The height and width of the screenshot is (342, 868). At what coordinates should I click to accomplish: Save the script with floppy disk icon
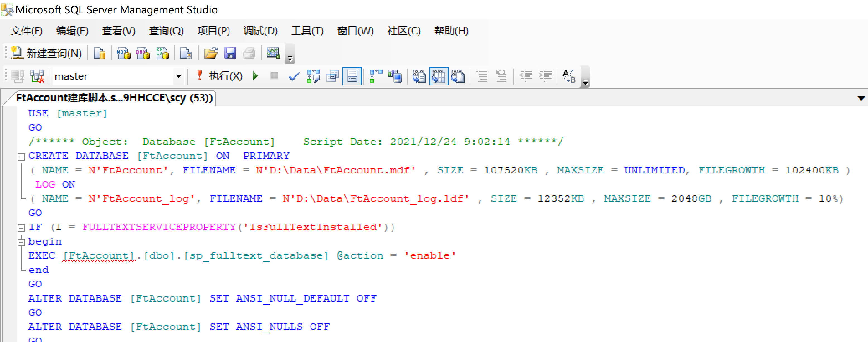coord(230,53)
